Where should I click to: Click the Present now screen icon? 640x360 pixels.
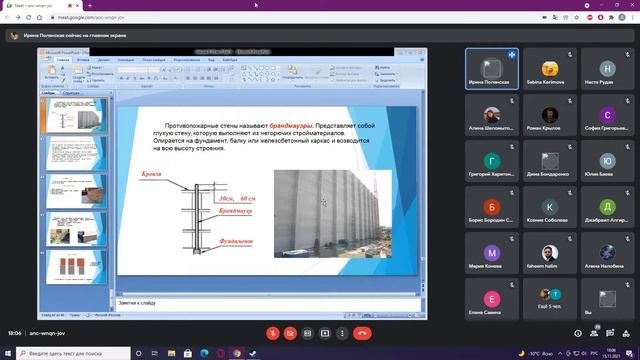[x=325, y=333]
